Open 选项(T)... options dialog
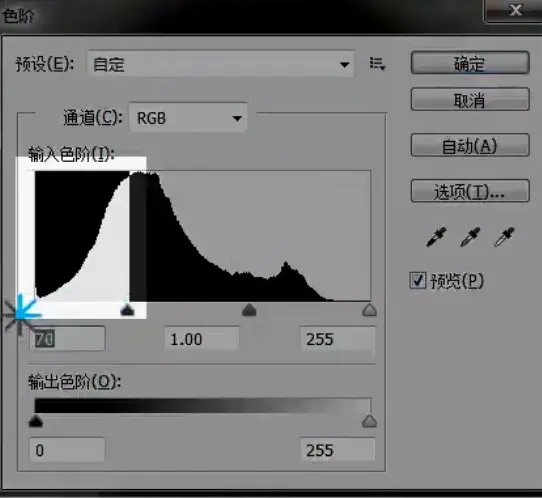 click(x=470, y=191)
